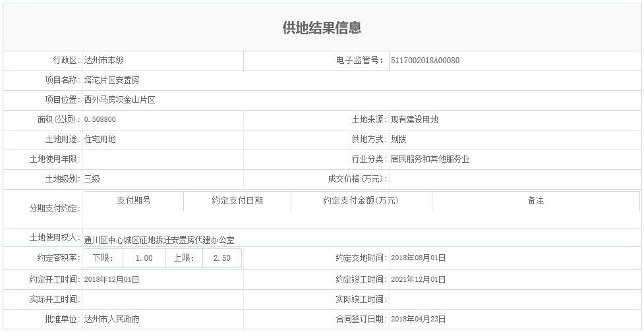Select date 2021年12月01日
The width and height of the screenshot is (644, 332).
click(x=418, y=279)
